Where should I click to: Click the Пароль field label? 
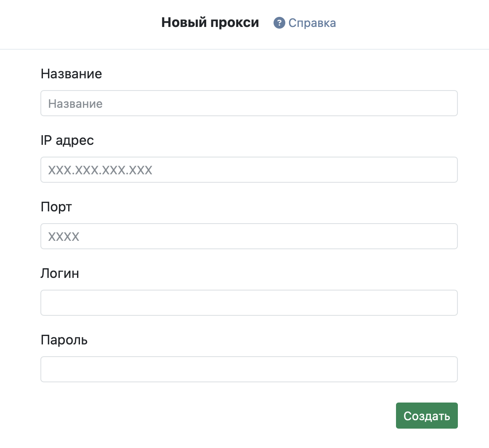tap(64, 340)
